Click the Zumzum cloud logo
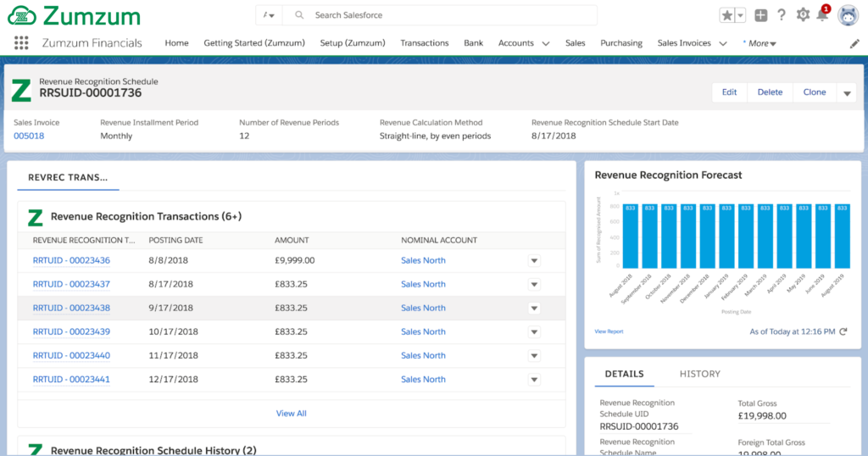The width and height of the screenshot is (868, 456). (x=22, y=16)
